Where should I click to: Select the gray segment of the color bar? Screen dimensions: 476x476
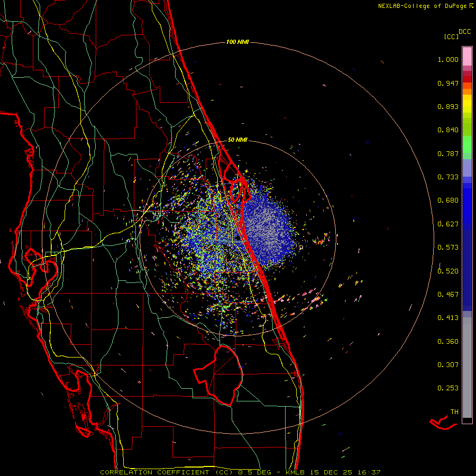467,368
